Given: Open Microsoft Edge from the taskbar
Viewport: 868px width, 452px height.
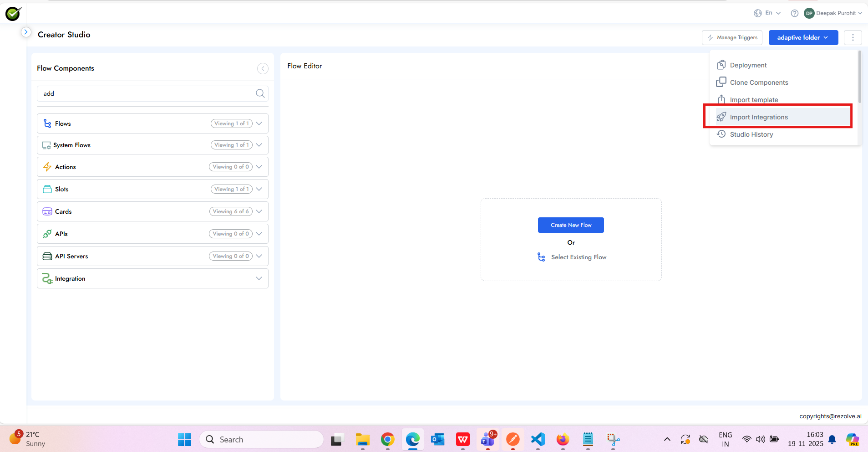Looking at the screenshot, I should pyautogui.click(x=412, y=439).
